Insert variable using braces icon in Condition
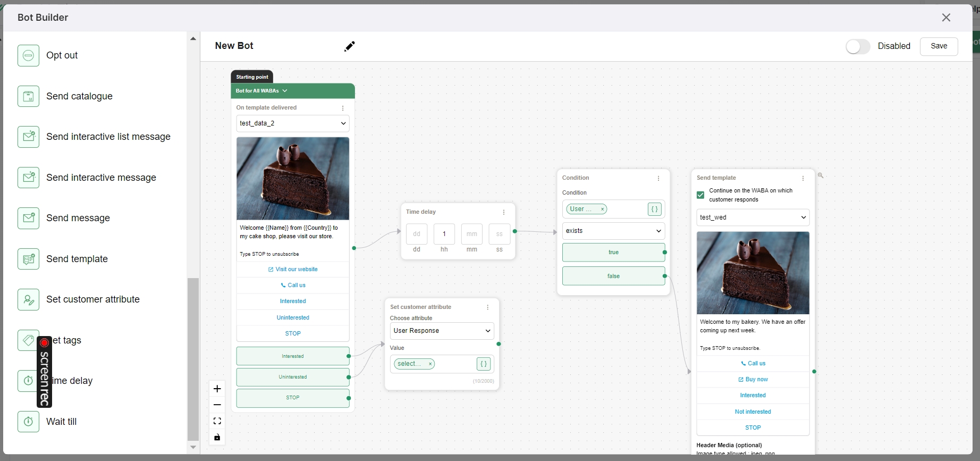The image size is (980, 461). coord(654,209)
